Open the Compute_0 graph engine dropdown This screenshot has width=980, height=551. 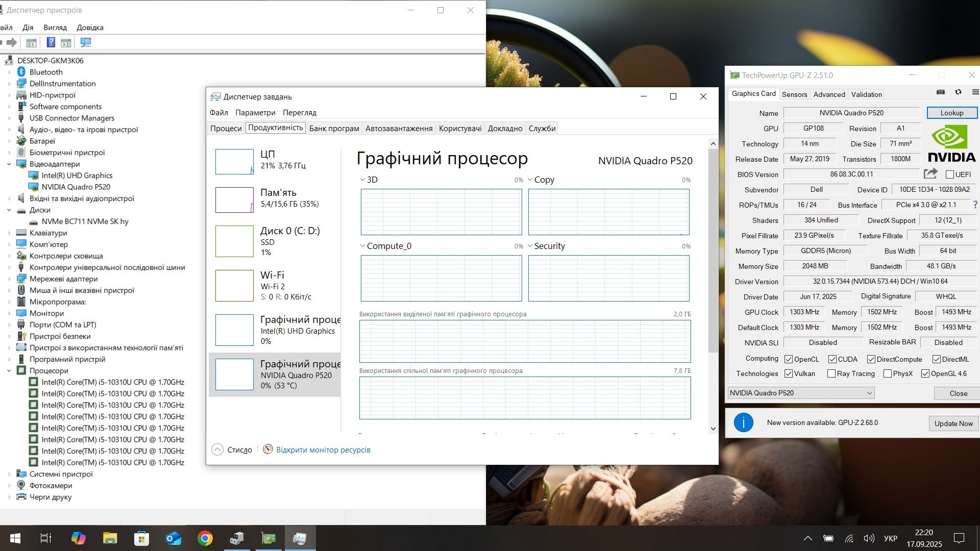[x=362, y=246]
